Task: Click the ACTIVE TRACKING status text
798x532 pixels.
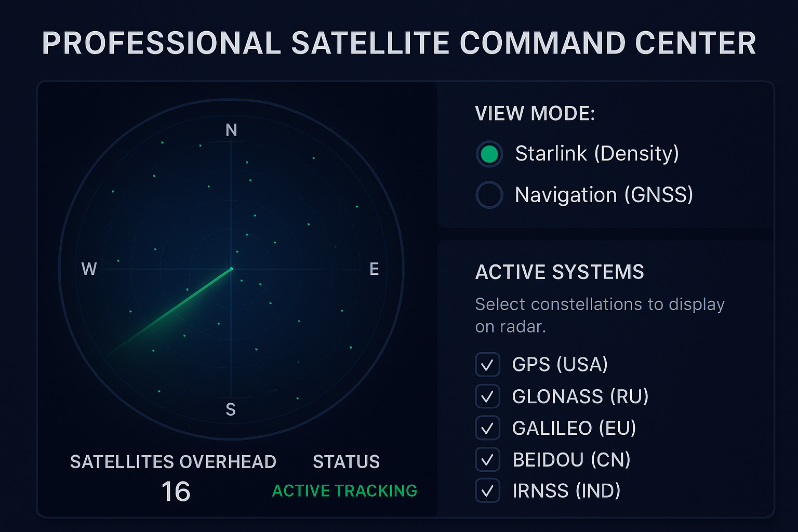Action: [x=345, y=490]
